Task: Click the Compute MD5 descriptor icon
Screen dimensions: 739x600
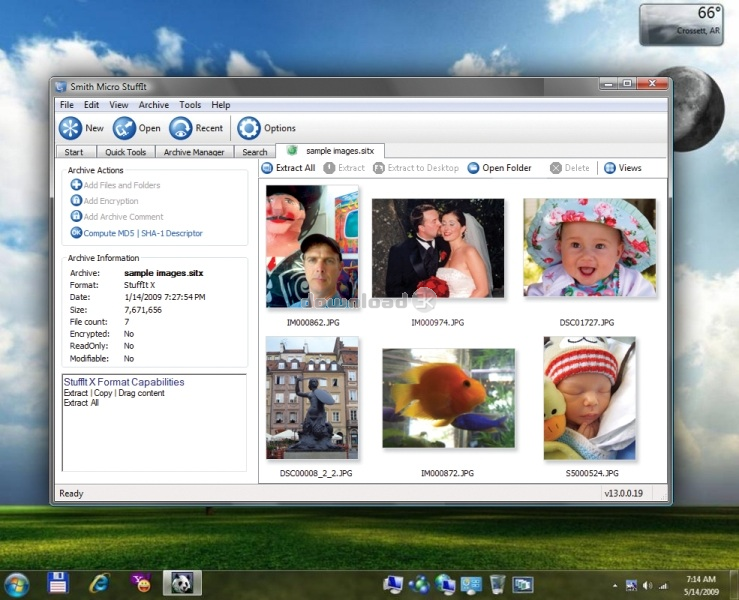Action: click(76, 233)
